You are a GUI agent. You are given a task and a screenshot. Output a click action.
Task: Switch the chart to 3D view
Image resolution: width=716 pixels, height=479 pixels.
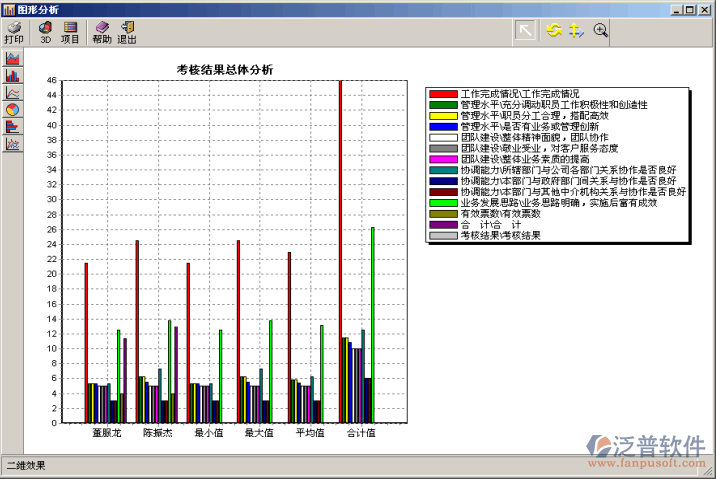[45, 32]
